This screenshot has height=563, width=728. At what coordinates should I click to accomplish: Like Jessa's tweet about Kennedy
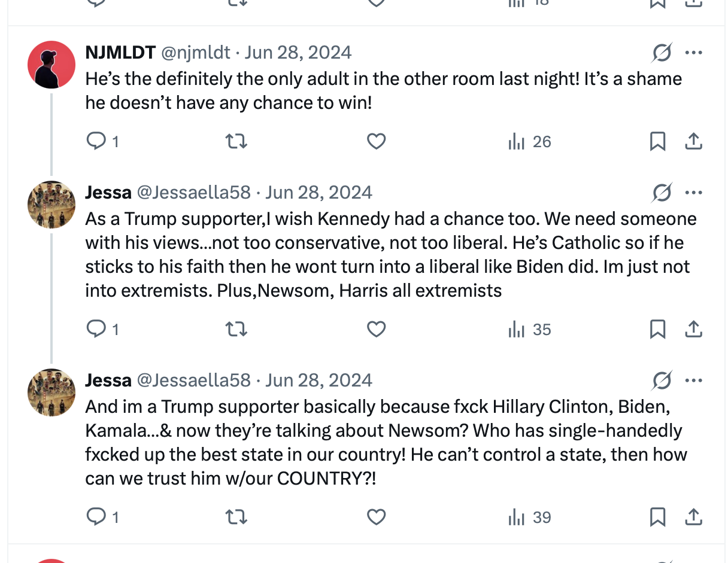click(376, 330)
